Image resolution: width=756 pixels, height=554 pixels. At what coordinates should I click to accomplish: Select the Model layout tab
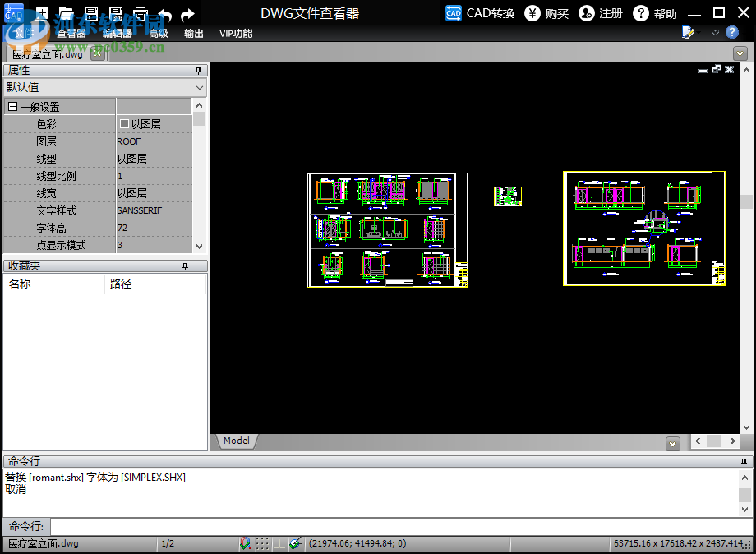click(x=237, y=441)
